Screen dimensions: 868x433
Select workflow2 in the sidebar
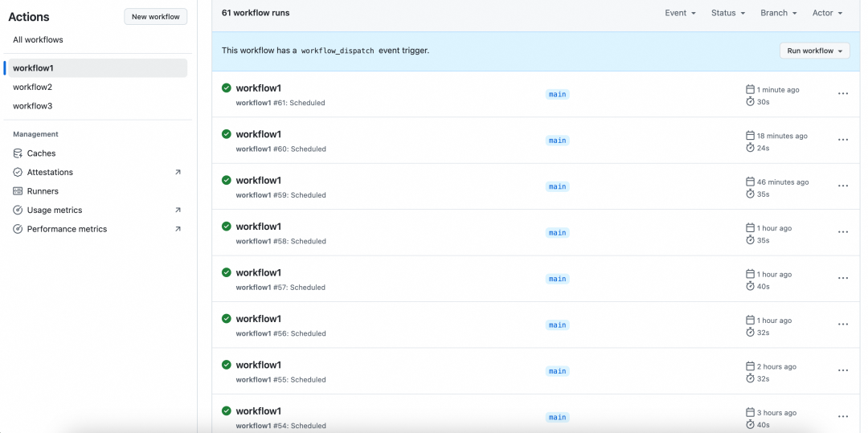(33, 87)
